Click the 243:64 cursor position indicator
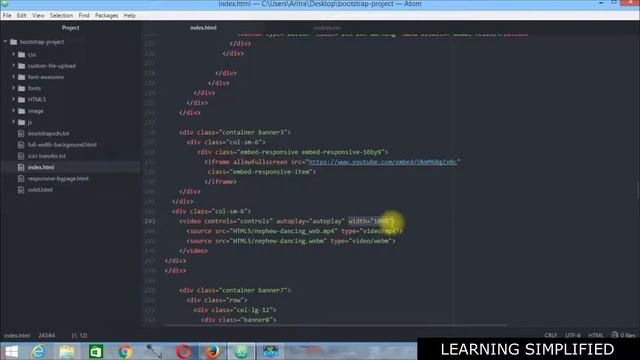The height and width of the screenshot is (360, 640). point(47,336)
